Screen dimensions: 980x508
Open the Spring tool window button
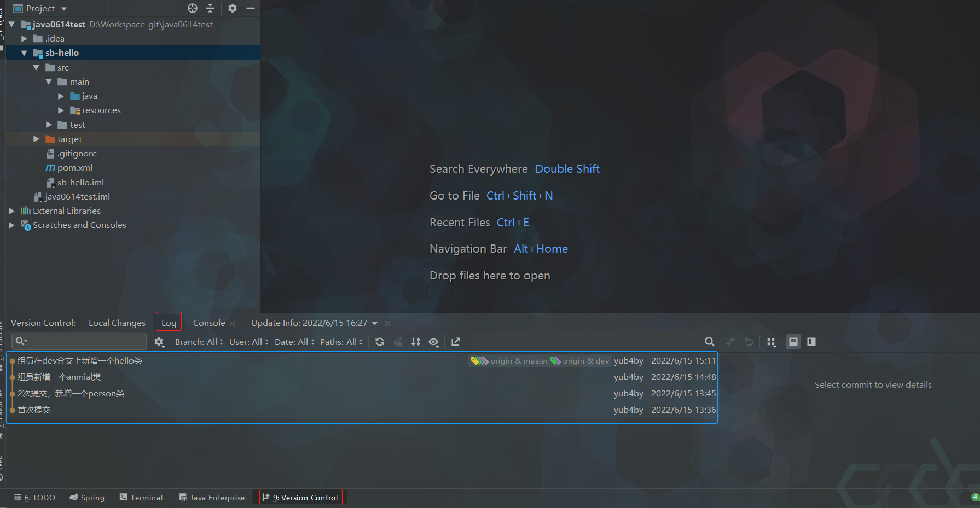[87, 497]
